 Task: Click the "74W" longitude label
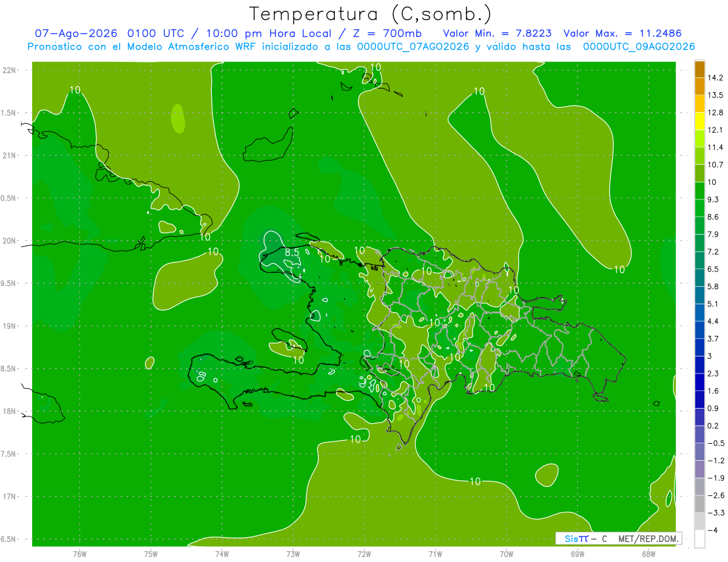222,554
